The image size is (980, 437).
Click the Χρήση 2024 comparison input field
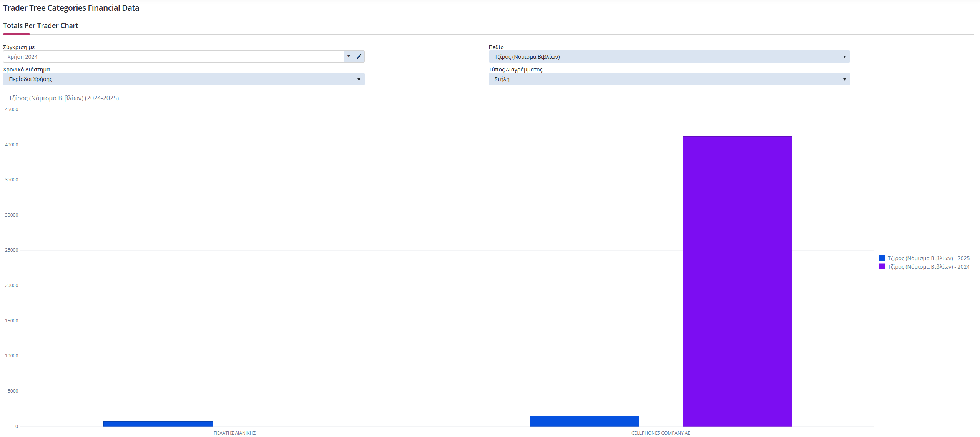click(x=173, y=56)
